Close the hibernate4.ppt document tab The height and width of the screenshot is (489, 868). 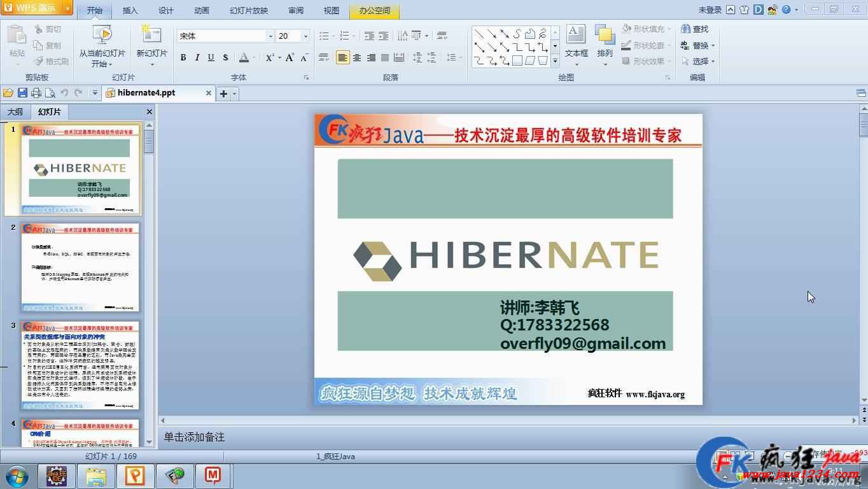coord(208,93)
